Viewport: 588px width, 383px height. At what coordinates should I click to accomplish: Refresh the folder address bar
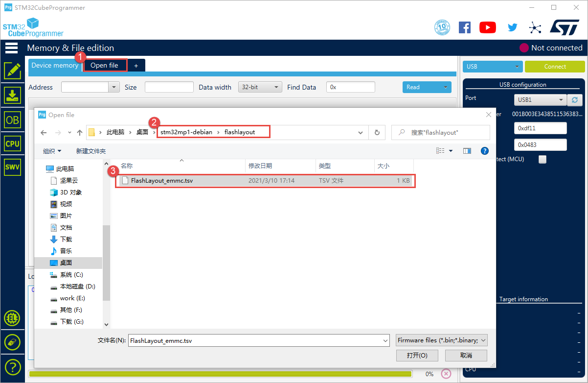point(377,132)
